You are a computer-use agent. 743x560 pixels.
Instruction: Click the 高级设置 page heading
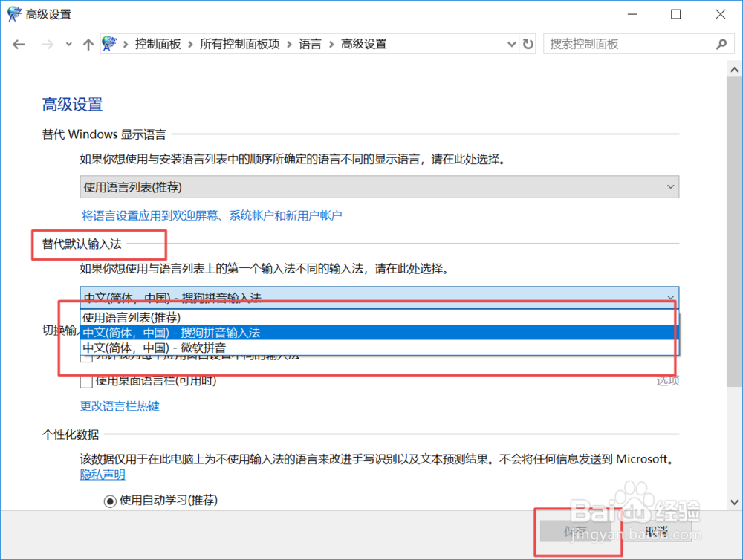(73, 104)
